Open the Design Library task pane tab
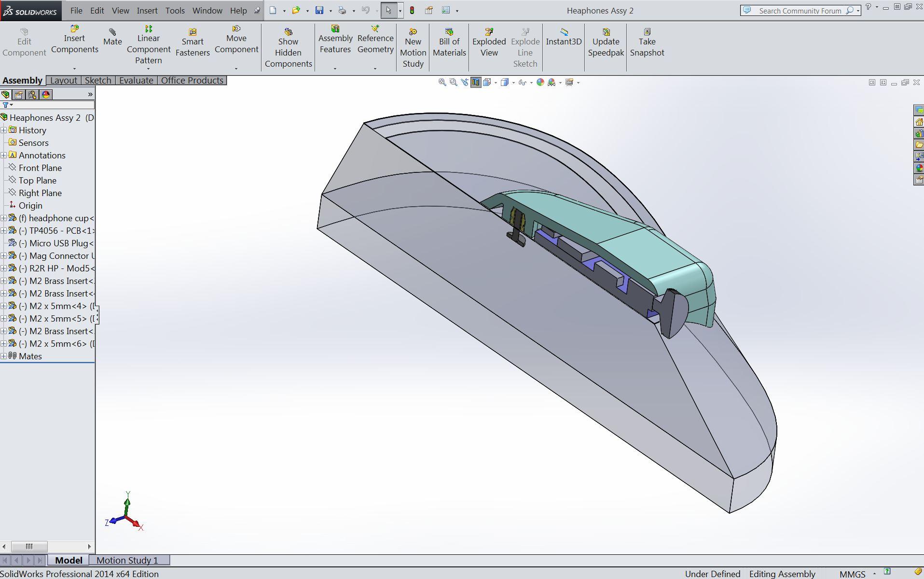924x579 pixels. pyautogui.click(x=919, y=133)
